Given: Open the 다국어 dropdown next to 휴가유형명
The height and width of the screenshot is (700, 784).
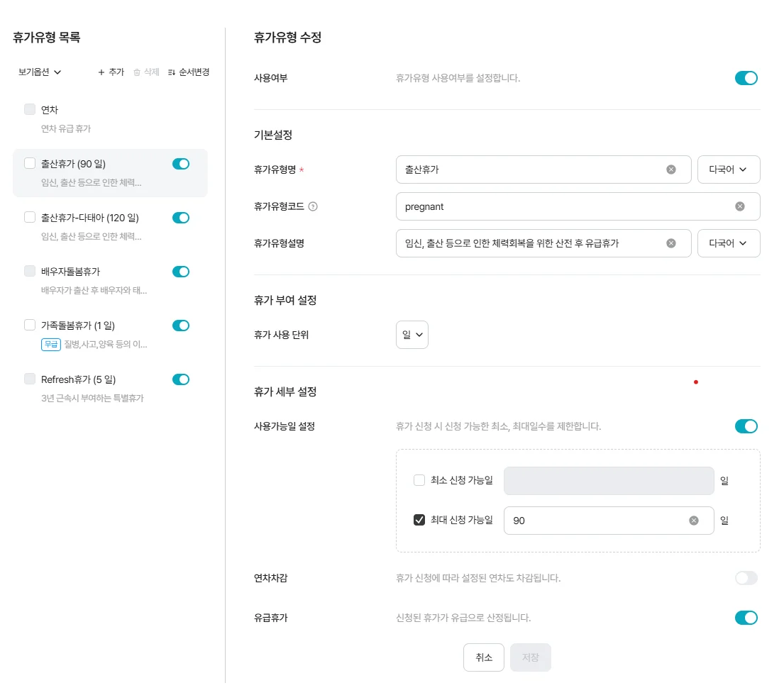Looking at the screenshot, I should pos(729,170).
